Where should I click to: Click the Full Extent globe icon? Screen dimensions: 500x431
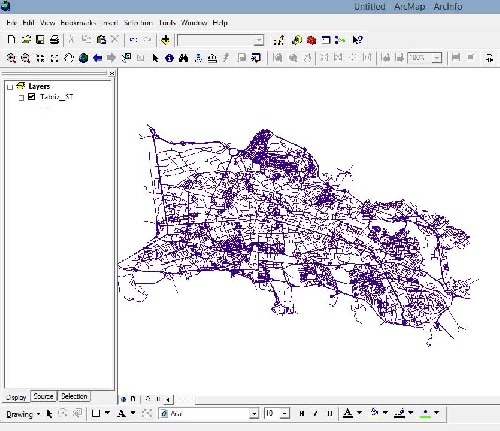(83, 58)
